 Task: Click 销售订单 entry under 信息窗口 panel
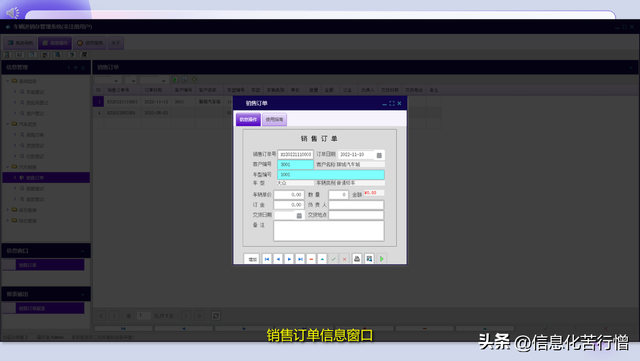(x=50, y=265)
